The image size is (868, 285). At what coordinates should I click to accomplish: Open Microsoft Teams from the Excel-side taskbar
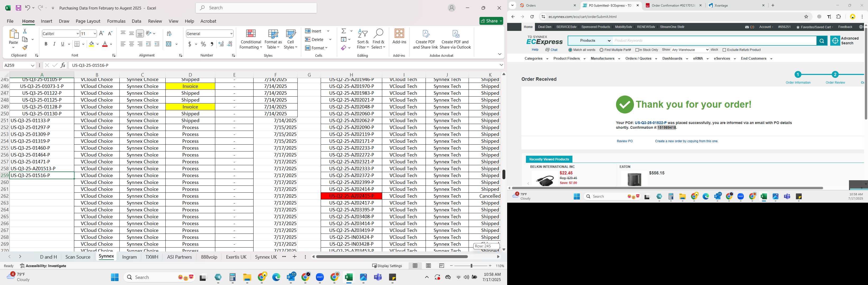pos(378,277)
